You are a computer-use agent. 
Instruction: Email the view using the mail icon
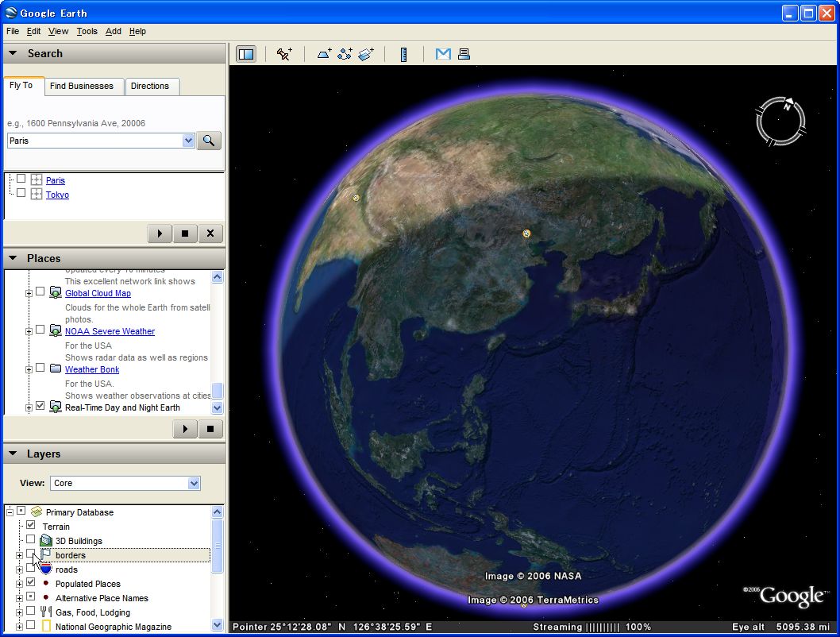point(443,54)
